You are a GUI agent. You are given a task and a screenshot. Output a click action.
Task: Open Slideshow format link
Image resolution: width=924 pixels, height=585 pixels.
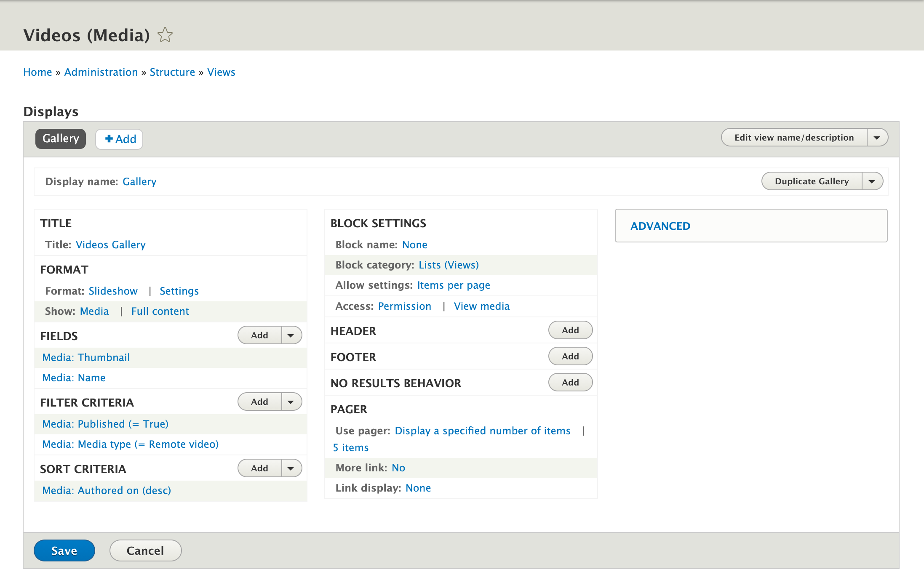tap(113, 291)
